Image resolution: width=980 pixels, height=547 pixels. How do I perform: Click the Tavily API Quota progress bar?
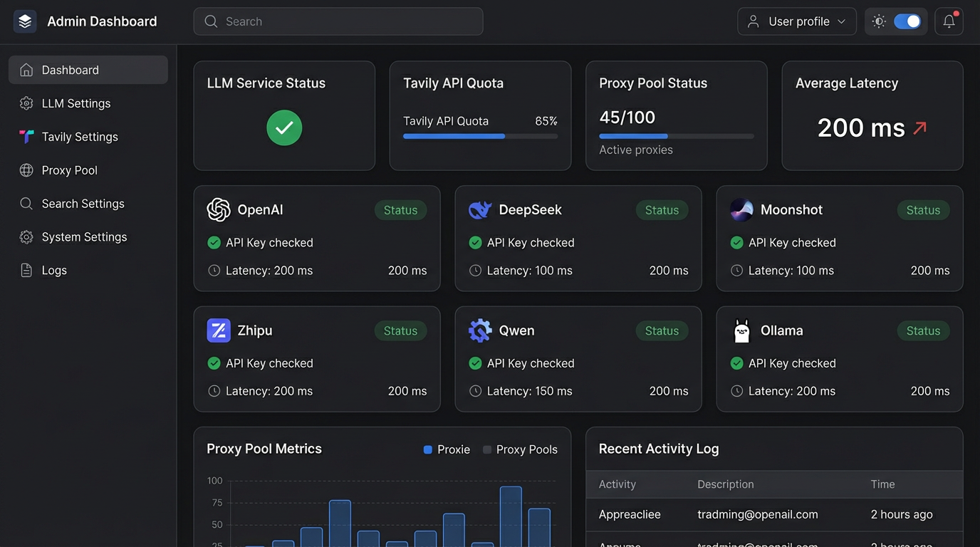(x=480, y=136)
